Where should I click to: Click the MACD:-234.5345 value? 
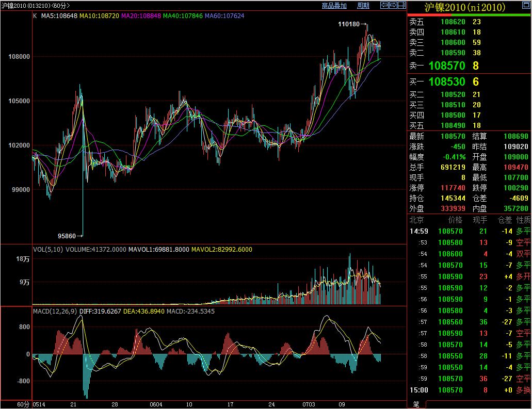[x=190, y=312]
